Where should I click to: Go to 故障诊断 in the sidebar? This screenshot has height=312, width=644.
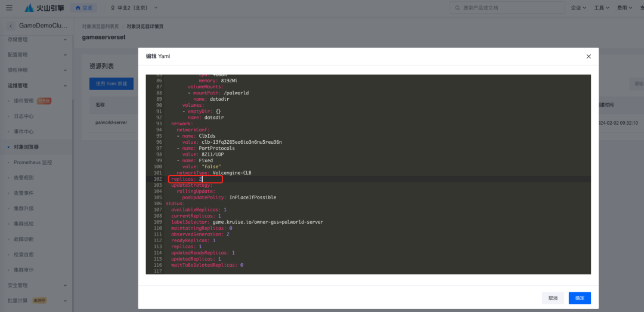point(24,239)
